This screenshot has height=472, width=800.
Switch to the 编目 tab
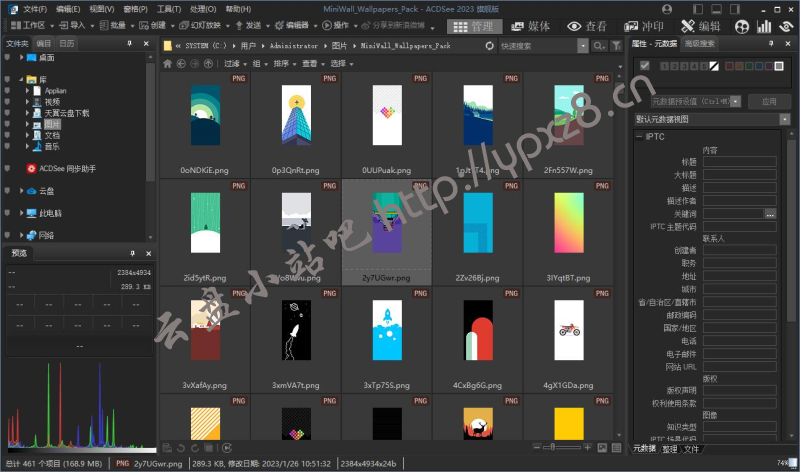pyautogui.click(x=44, y=44)
